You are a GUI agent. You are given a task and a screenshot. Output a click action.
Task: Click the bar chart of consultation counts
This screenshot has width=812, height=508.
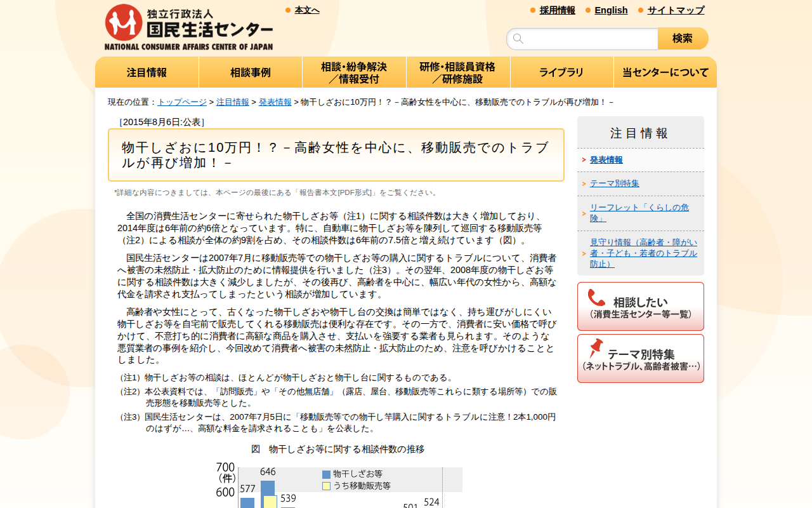[x=339, y=486]
